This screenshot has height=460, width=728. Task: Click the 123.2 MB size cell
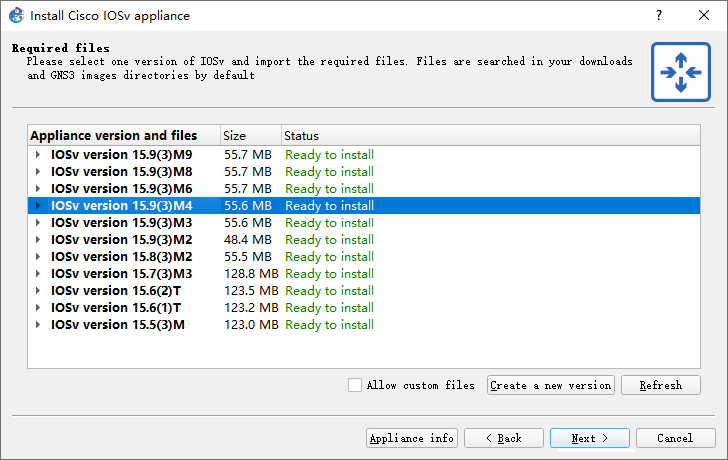(251, 308)
